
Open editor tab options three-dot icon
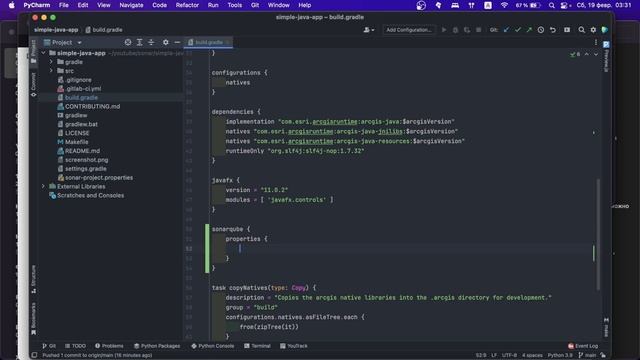click(596, 42)
